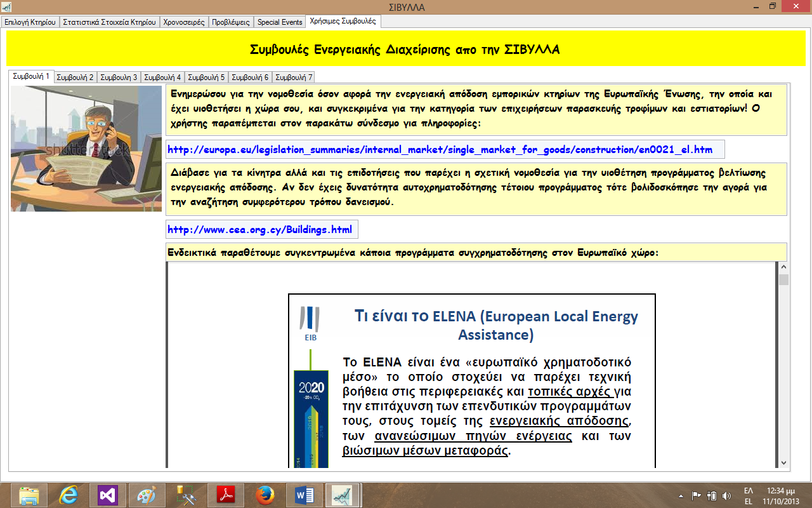
Task: Open the cea.org.cy Buildings link
Action: coord(259,229)
